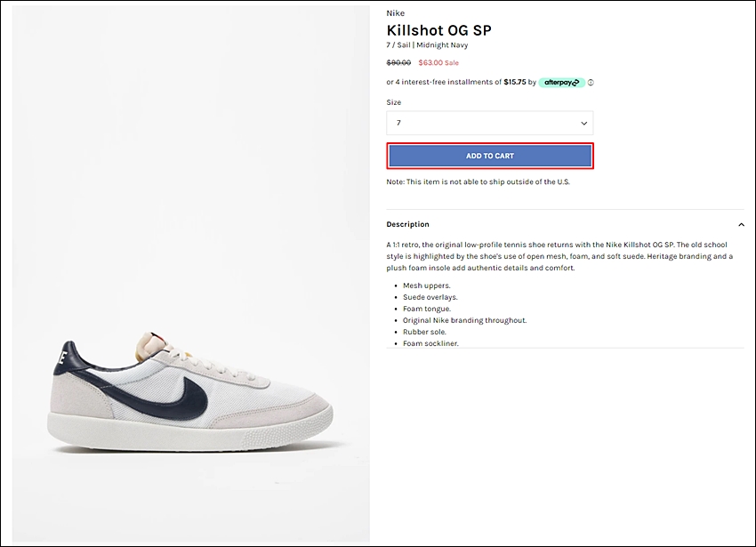Click the crossed-out $80.00 original price

[398, 63]
